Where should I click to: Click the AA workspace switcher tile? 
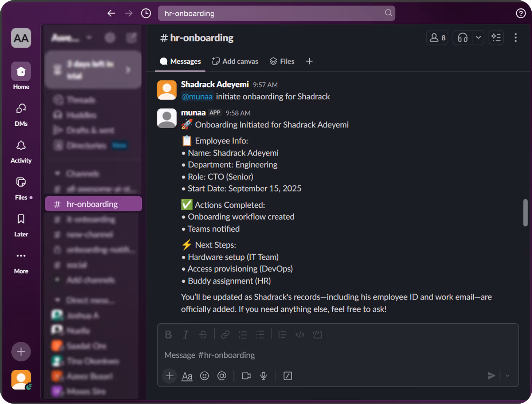[21, 38]
